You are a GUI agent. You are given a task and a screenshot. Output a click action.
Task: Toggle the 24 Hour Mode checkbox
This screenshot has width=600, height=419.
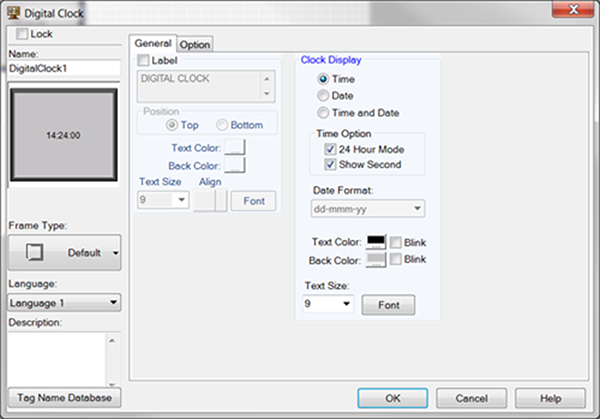coord(331,149)
